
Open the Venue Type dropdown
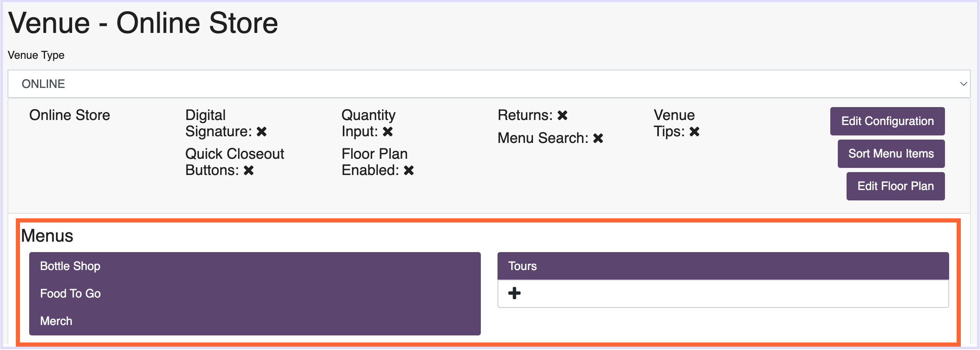point(488,84)
